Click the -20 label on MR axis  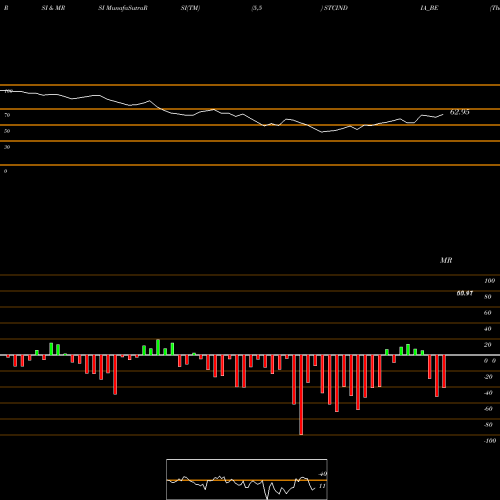tap(488, 377)
